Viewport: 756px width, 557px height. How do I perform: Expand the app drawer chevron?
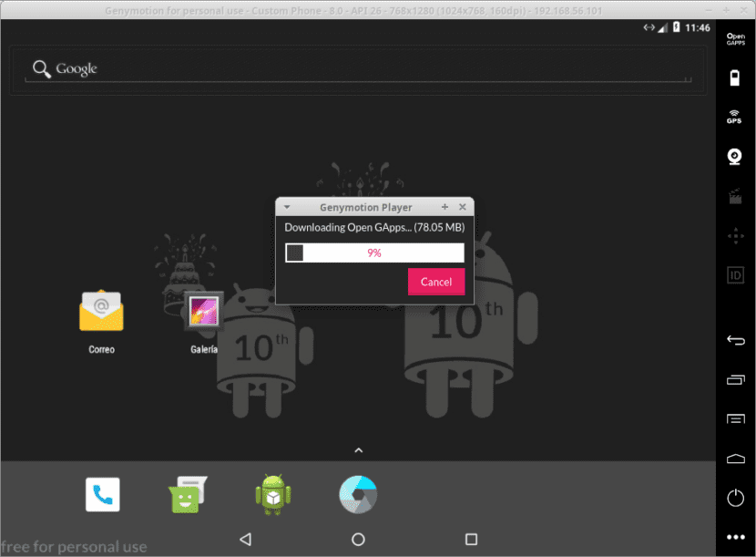point(359,450)
